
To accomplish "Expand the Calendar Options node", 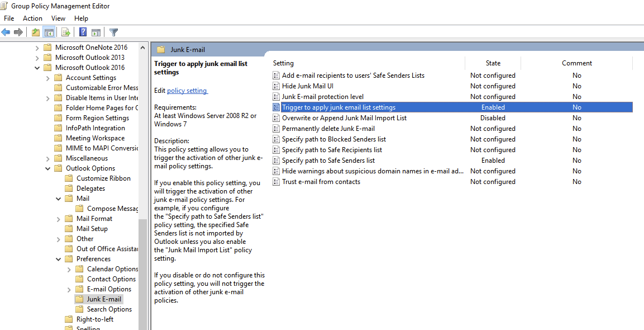I will click(x=69, y=269).
